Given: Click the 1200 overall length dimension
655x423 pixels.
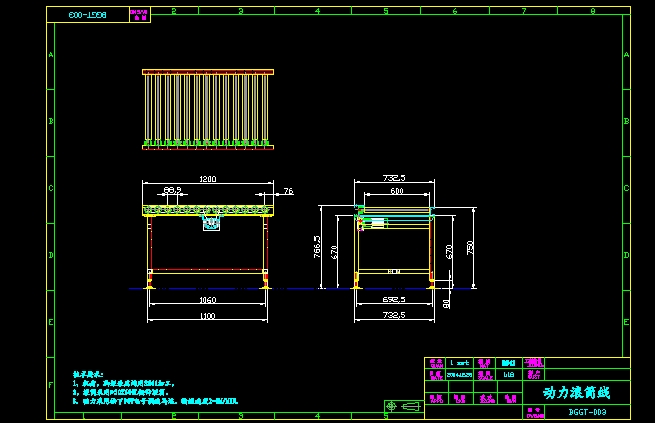Looking at the screenshot, I should pyautogui.click(x=208, y=179).
